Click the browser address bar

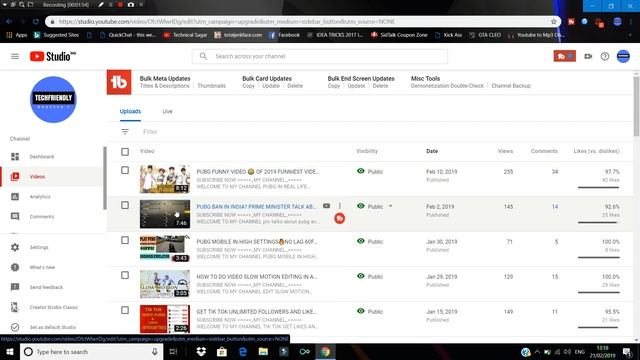[x=302, y=22]
